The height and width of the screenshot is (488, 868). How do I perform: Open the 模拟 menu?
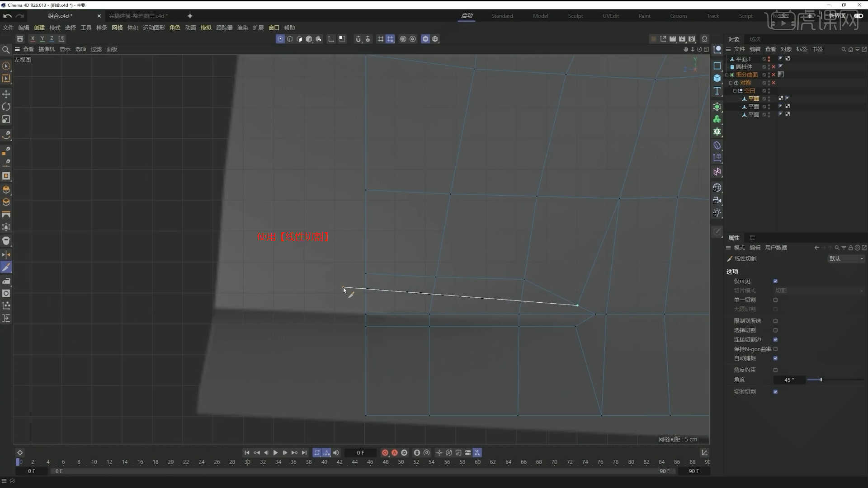[x=206, y=28]
